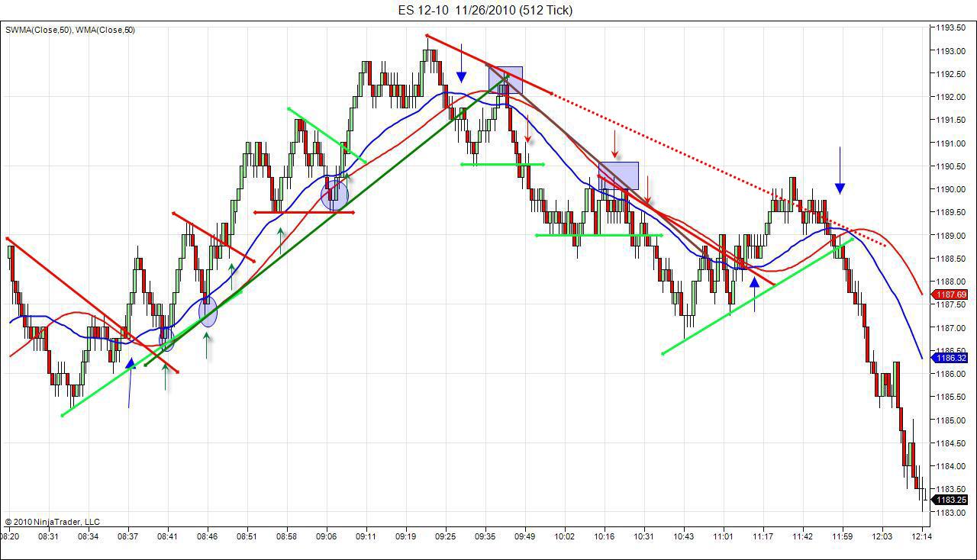Pick the 11:42 time axis label
Viewport: 977px width, 560px height.
click(803, 536)
